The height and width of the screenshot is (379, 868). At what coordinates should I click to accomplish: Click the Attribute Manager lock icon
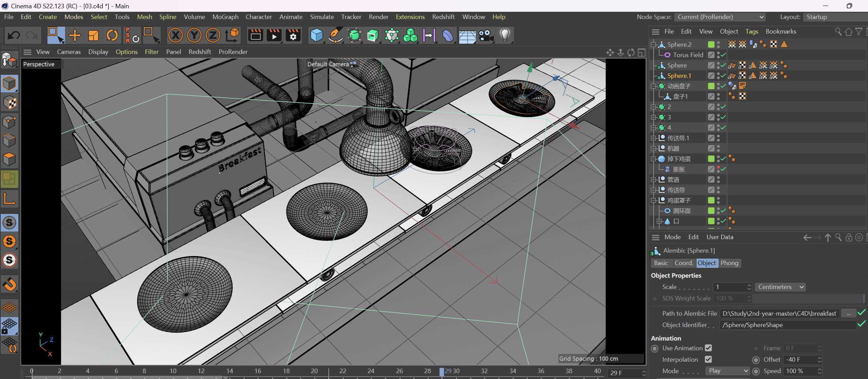click(x=849, y=237)
